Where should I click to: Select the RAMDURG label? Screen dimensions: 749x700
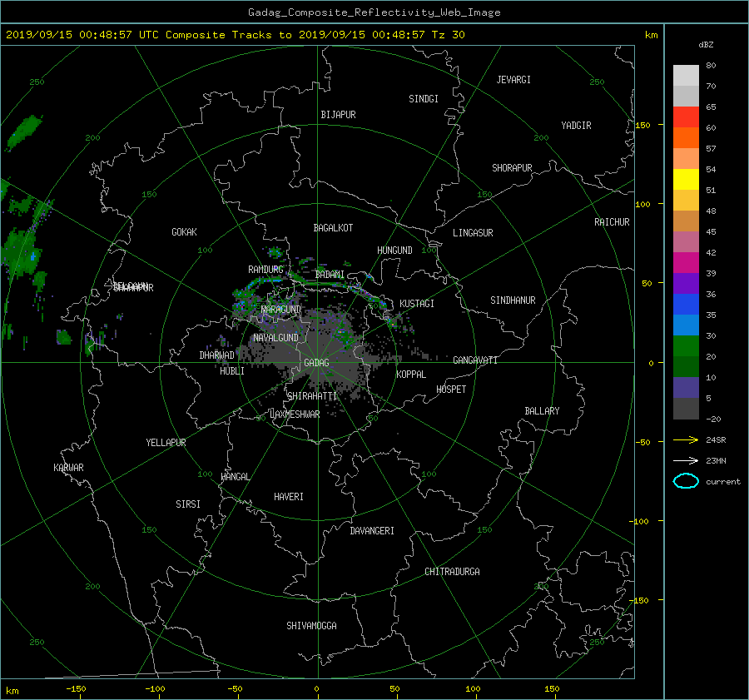[x=265, y=270]
